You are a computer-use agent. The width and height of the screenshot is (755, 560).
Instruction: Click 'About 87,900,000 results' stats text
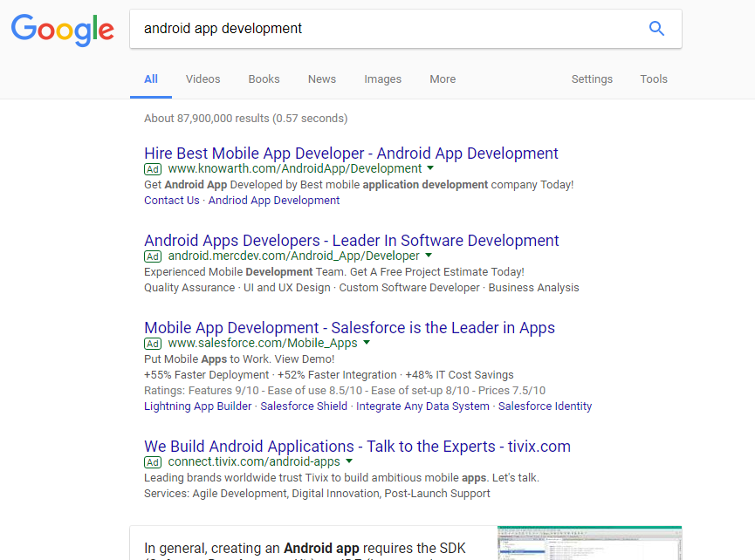pos(245,119)
